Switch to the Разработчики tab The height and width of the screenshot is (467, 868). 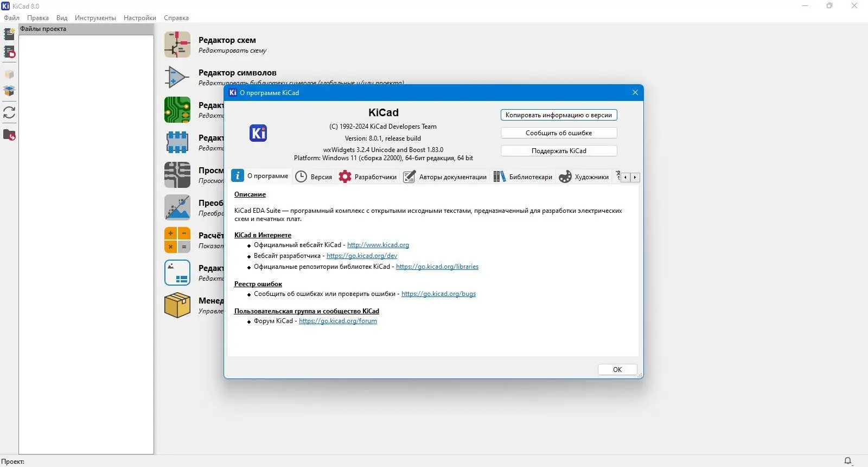pyautogui.click(x=368, y=177)
